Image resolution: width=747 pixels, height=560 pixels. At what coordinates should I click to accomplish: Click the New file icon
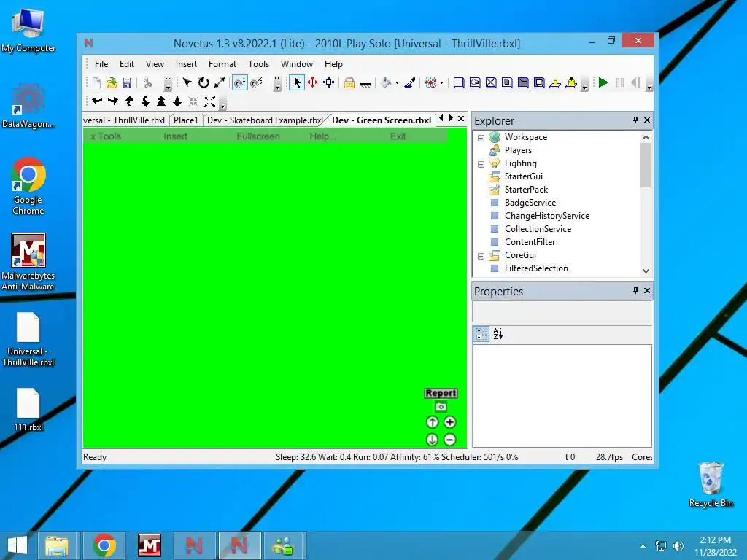pos(97,83)
